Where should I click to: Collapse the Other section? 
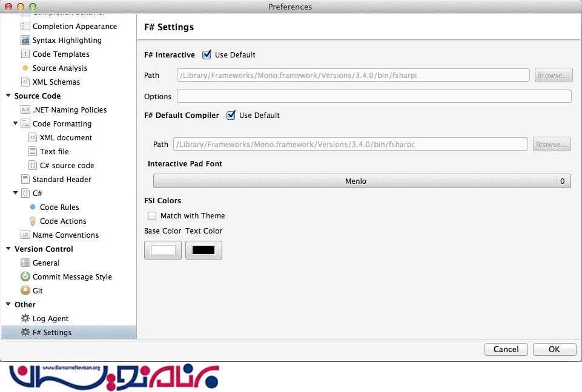[8, 304]
